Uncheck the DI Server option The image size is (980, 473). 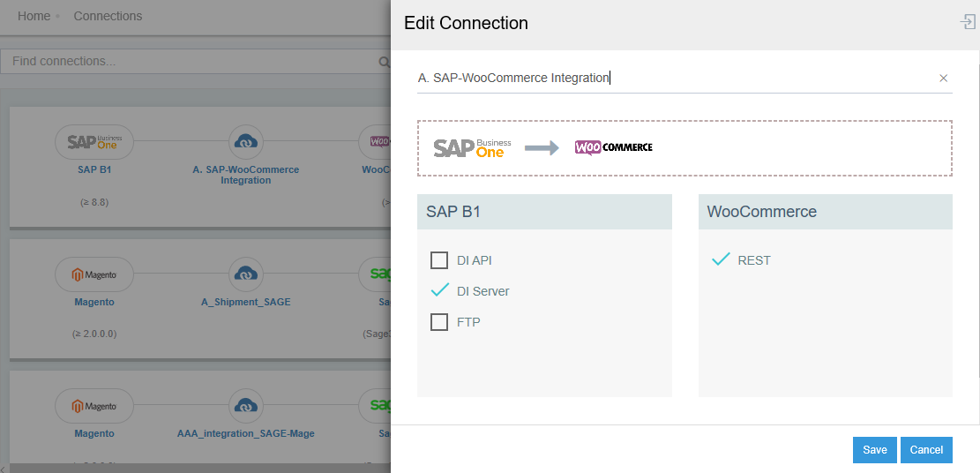(440, 291)
